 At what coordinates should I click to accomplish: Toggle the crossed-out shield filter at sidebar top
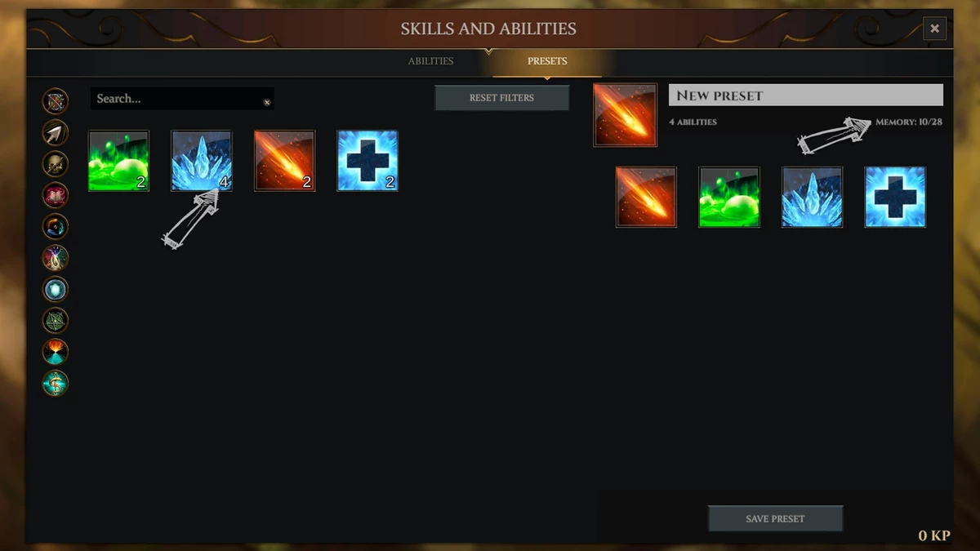(56, 101)
